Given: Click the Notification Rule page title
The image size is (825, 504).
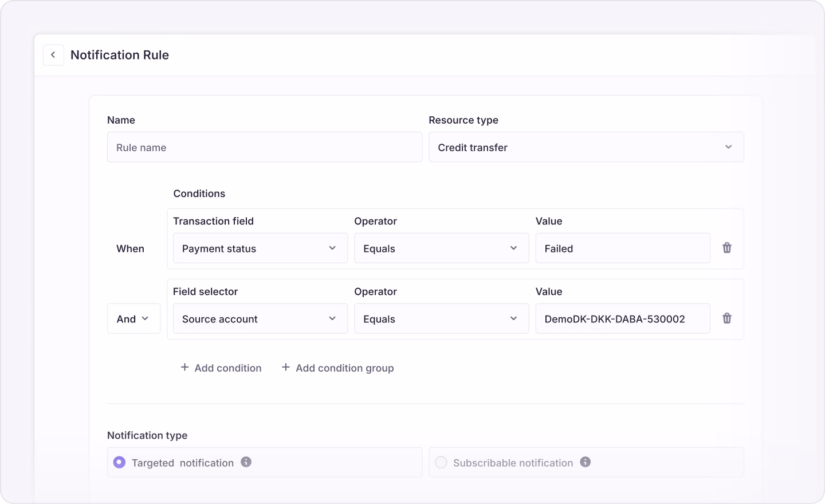Looking at the screenshot, I should pos(120,55).
